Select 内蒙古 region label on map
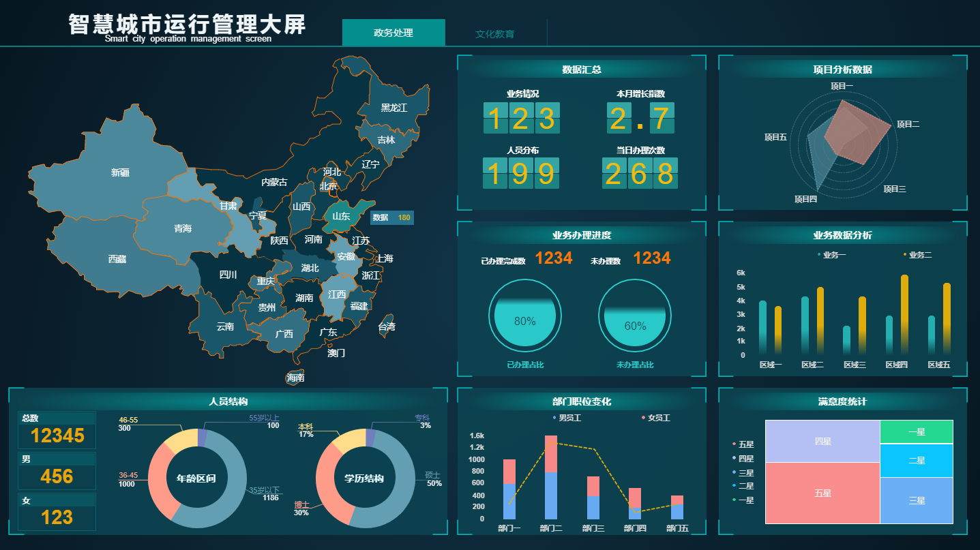Viewport: 980px width, 550px height. pyautogui.click(x=275, y=182)
